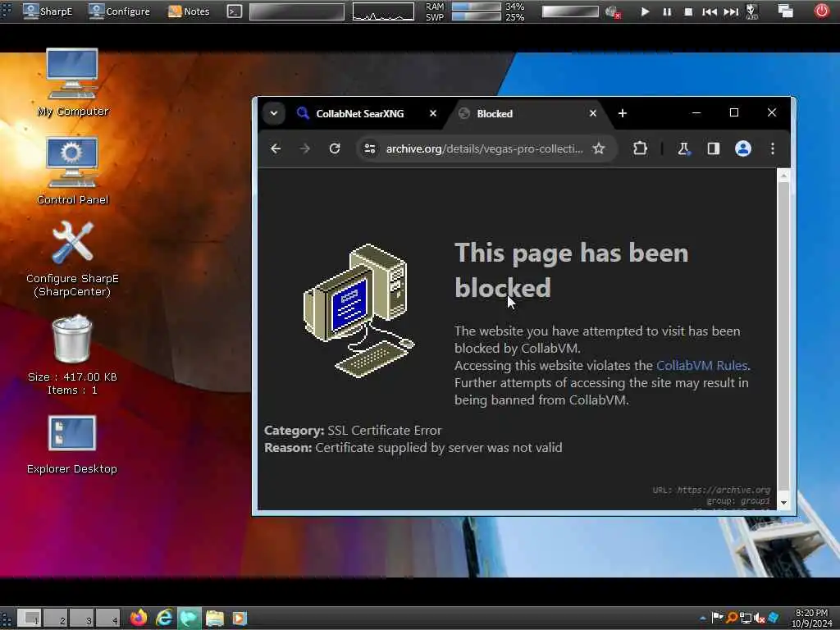Click the muted volume icon in top bar
This screenshot has height=630, width=840.
click(x=612, y=11)
